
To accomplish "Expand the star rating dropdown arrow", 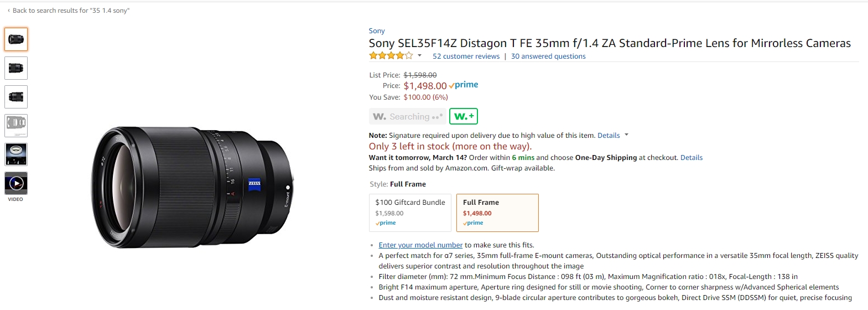I will coord(419,55).
